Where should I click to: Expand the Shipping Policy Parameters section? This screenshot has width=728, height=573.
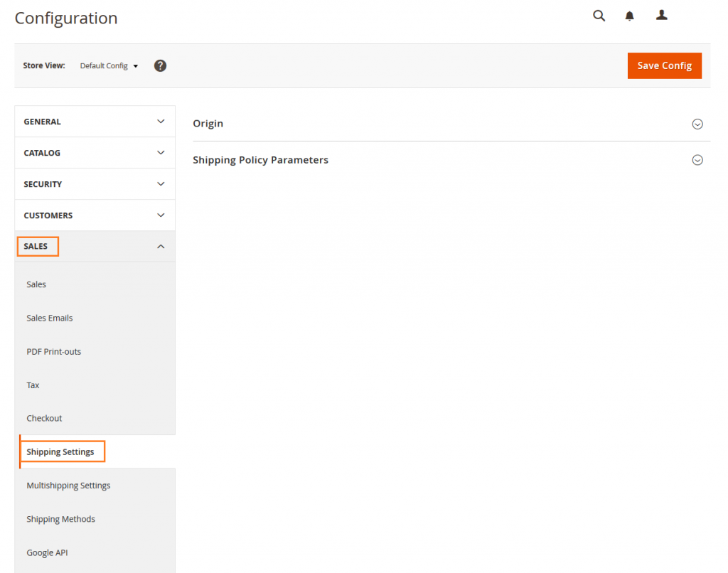(697, 160)
